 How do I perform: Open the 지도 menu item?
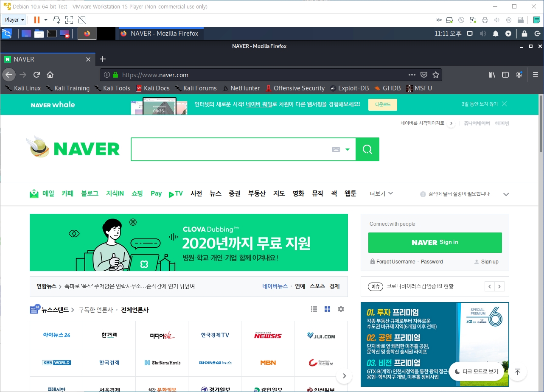pos(279,193)
